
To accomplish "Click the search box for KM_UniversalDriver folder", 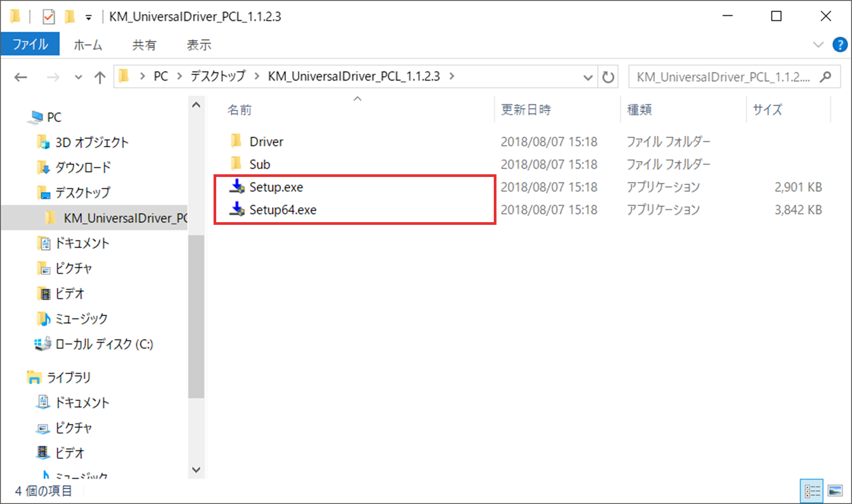I will 734,77.
